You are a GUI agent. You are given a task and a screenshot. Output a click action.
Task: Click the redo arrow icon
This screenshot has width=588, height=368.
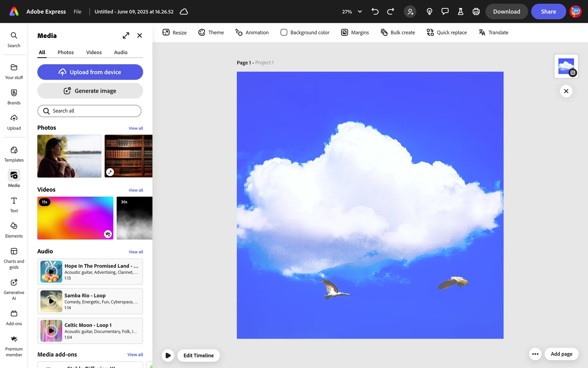coord(390,12)
